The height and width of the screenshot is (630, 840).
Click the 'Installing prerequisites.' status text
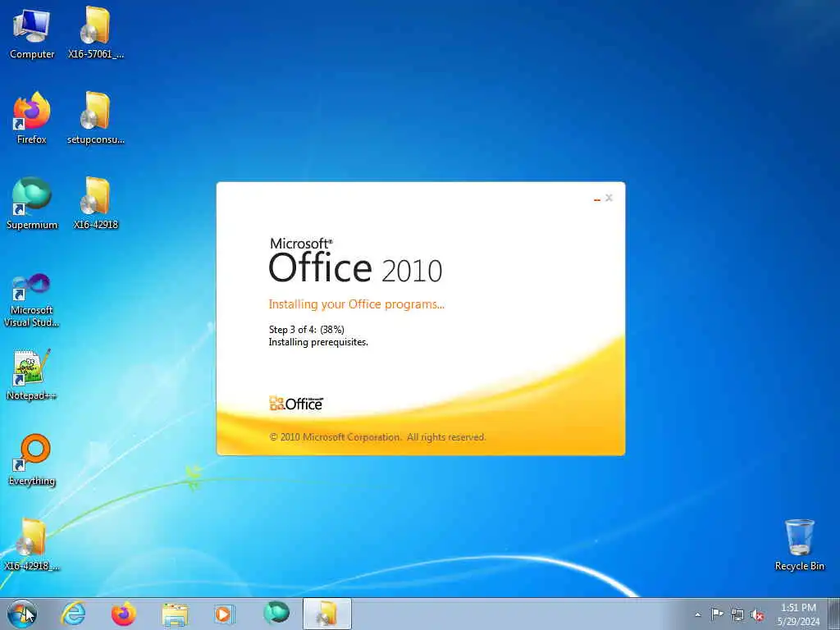[x=318, y=342]
